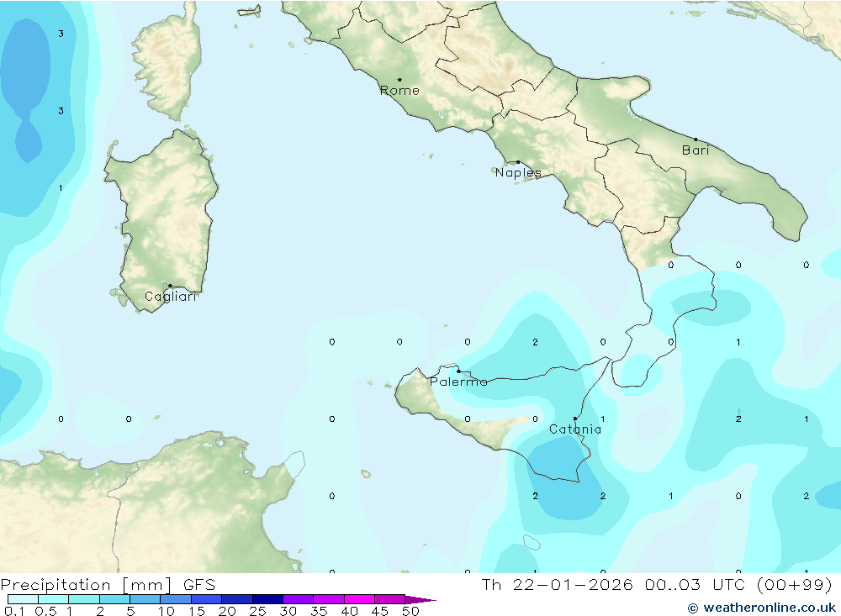
Task: Click the Bari location dot marker
Action: 696,140
